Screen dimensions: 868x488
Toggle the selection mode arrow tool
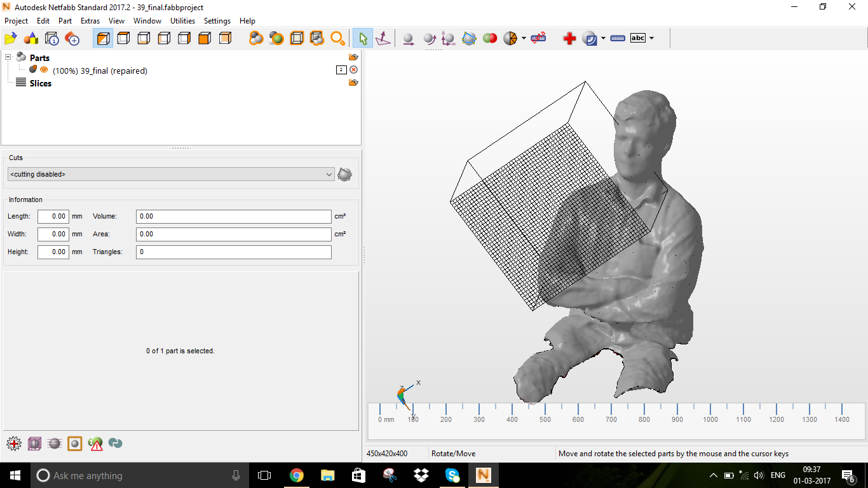362,39
